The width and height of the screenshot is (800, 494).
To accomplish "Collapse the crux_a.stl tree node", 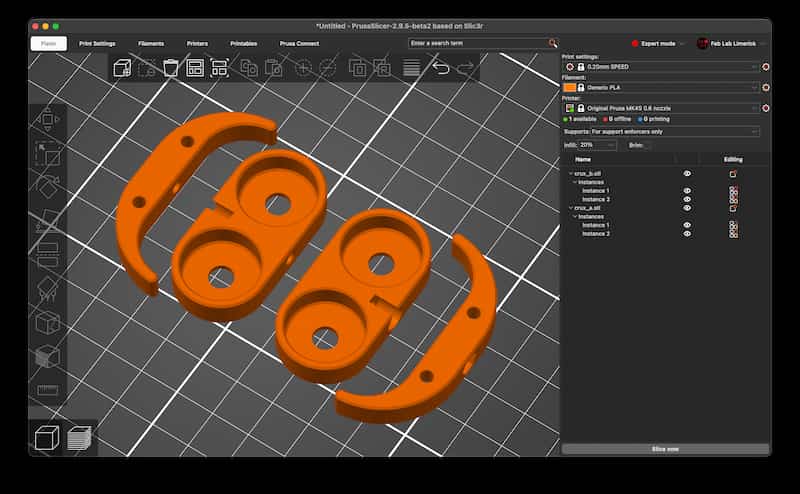I will [571, 208].
